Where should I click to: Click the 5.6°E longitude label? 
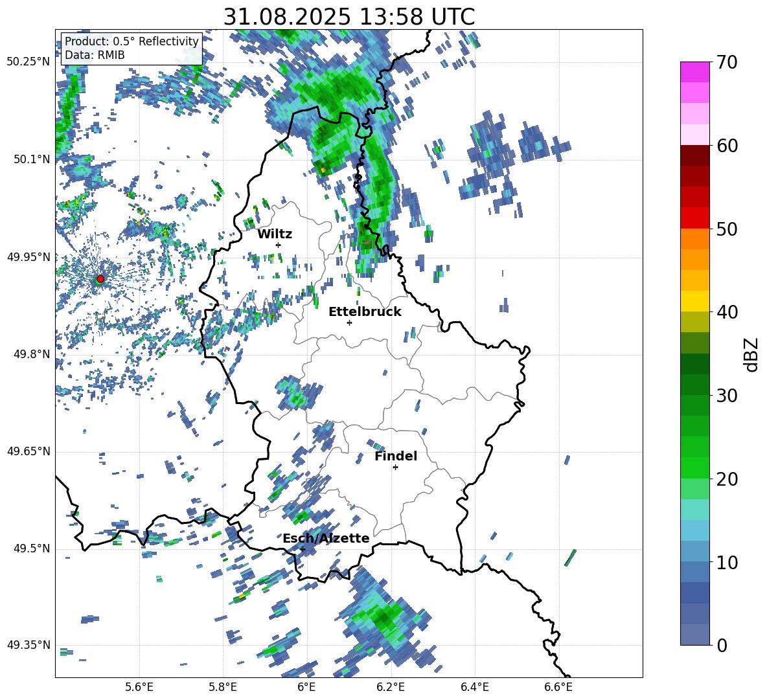(139, 687)
